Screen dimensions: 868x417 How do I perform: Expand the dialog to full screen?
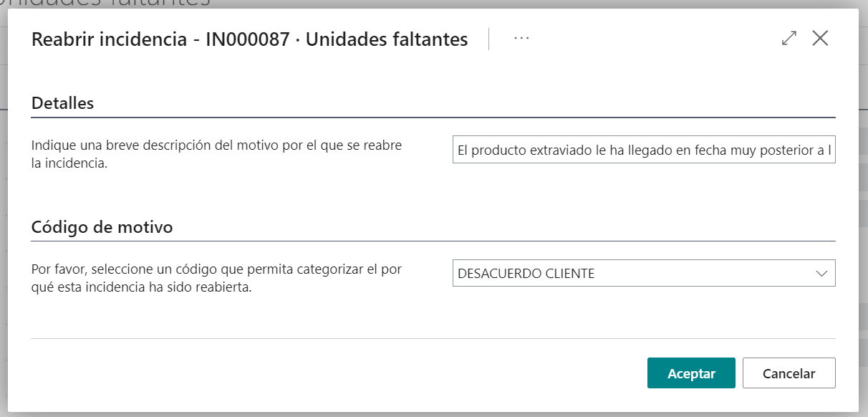click(x=789, y=39)
